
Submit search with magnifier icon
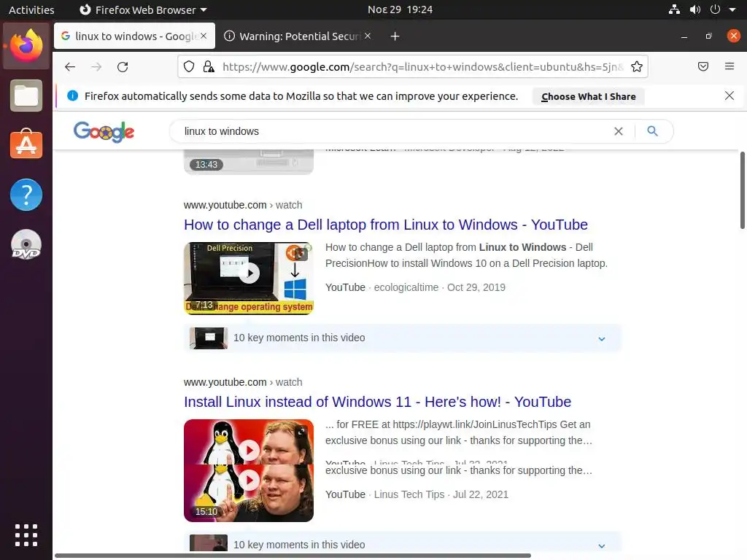[652, 131]
